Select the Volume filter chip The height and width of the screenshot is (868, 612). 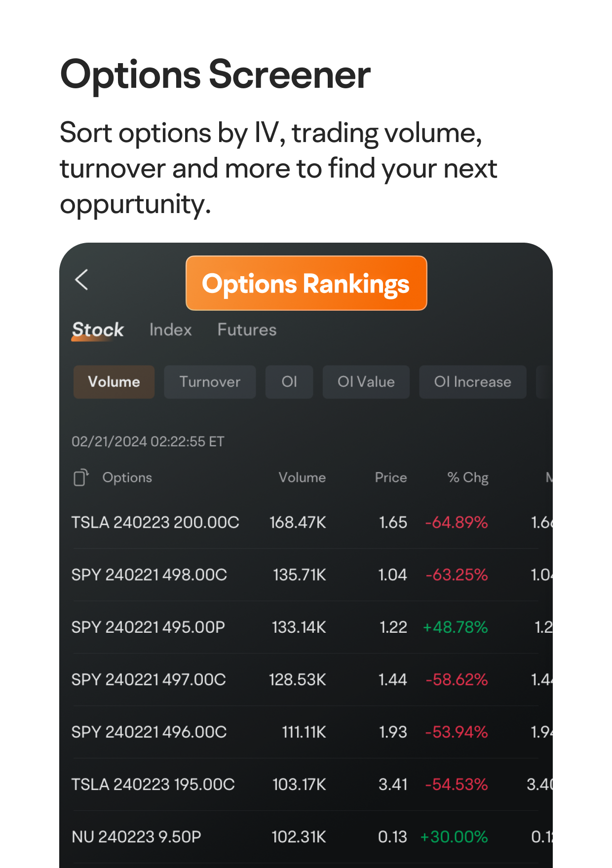click(x=114, y=382)
